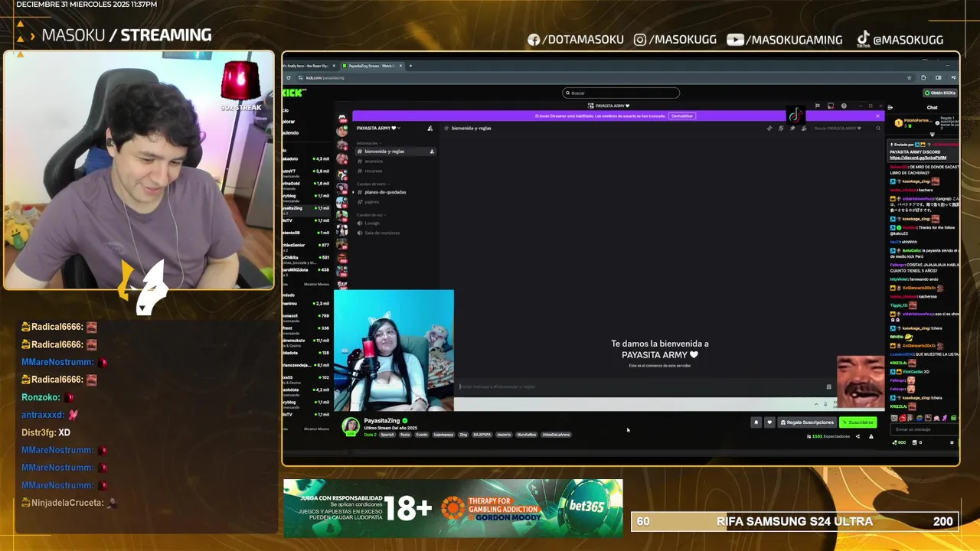The image size is (980, 551).
Task: Open pinned messages pin icon in Discord
Action: 792,128
